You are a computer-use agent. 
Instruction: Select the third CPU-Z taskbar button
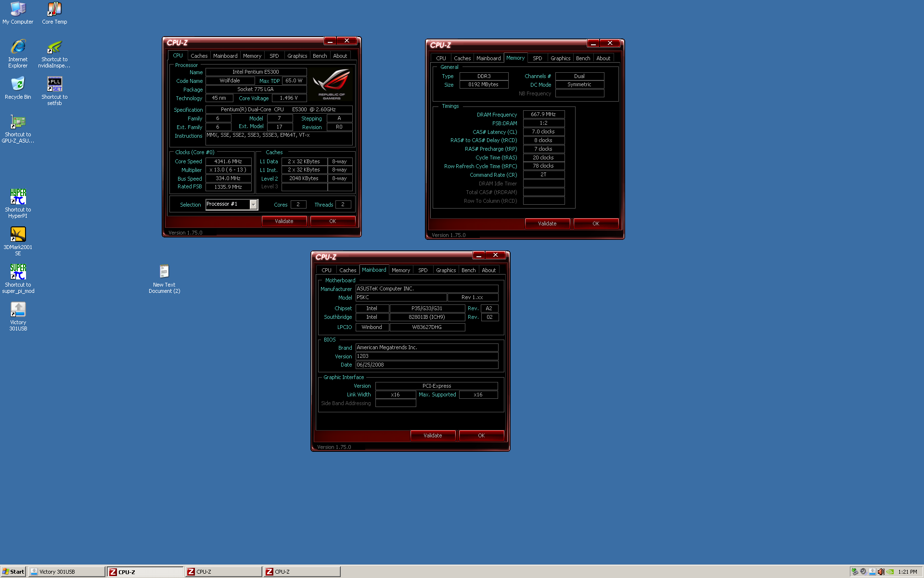(302, 572)
